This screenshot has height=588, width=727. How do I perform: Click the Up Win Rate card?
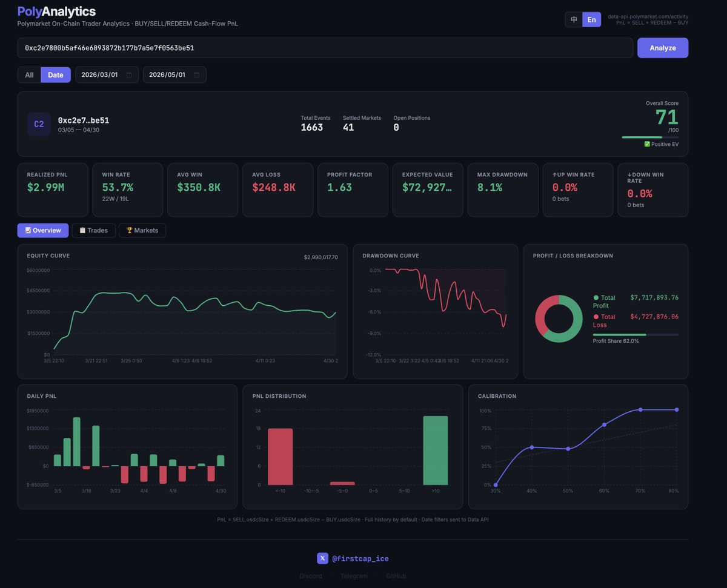pos(578,190)
